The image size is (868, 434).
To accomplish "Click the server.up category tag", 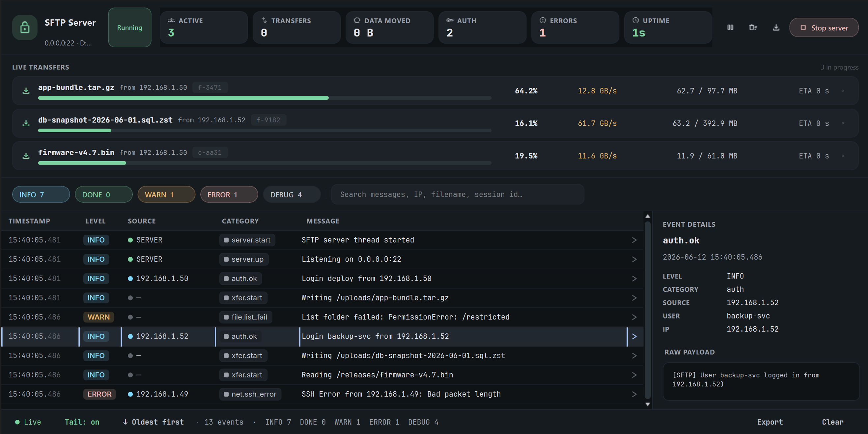I will pyautogui.click(x=244, y=259).
